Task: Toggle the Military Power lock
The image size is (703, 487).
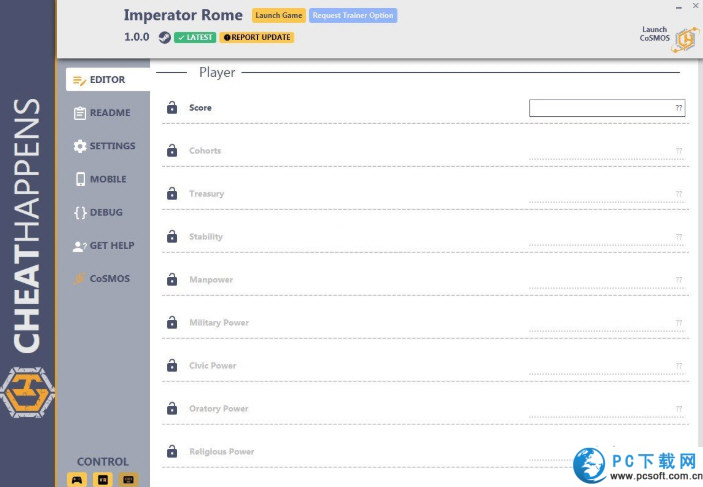Action: (171, 323)
